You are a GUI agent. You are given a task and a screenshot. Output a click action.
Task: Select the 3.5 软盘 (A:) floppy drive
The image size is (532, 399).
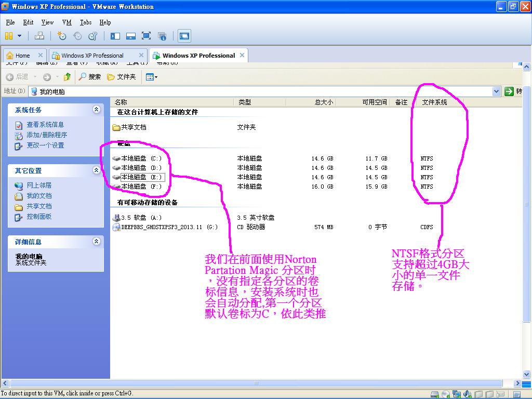pos(137,218)
